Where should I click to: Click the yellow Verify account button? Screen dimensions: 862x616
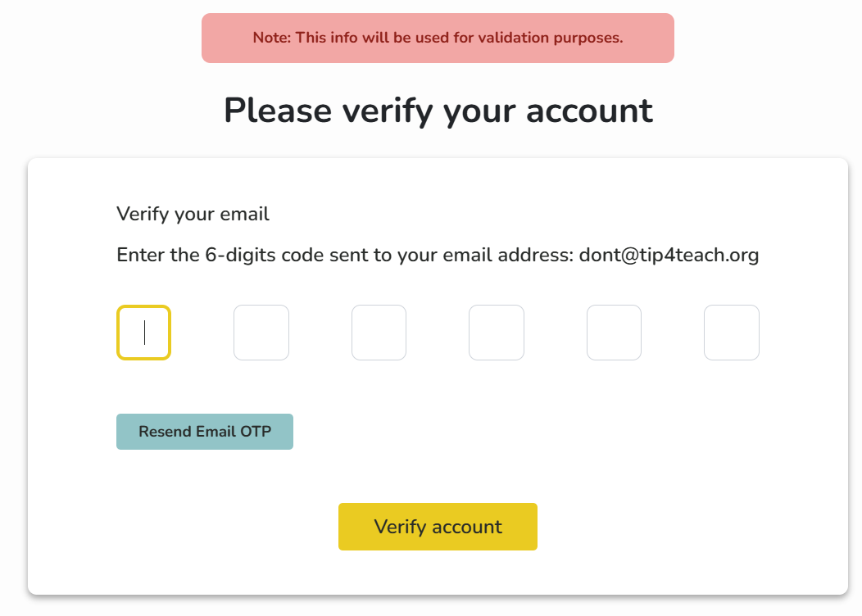pos(438,527)
